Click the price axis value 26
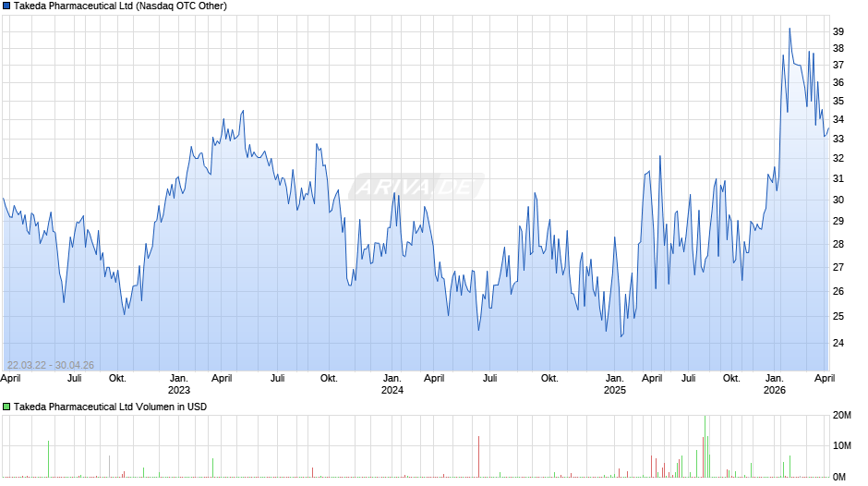This screenshot has width=868, height=486. (838, 291)
